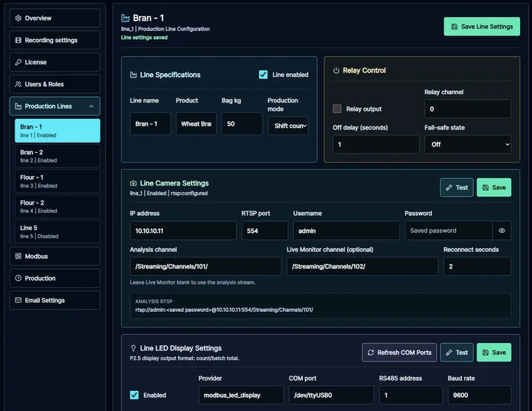This screenshot has height=411, width=532.
Task: Click the Overview gear icon
Action: point(18,18)
